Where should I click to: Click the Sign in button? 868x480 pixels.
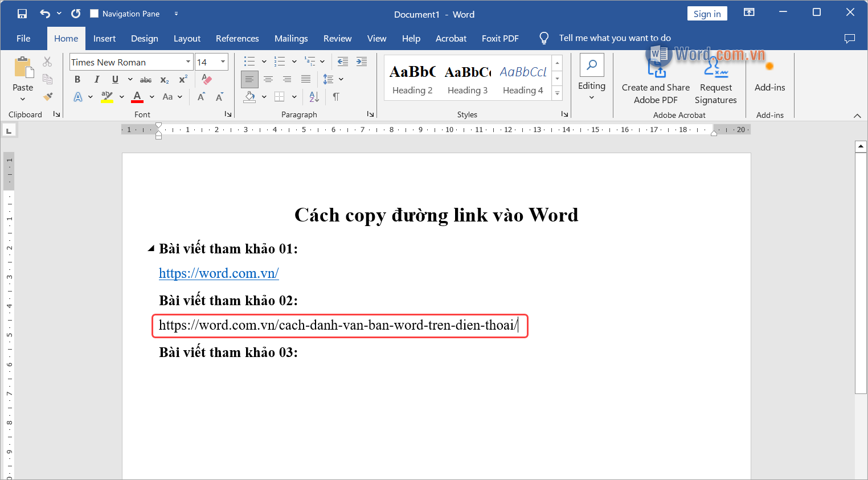(x=707, y=14)
